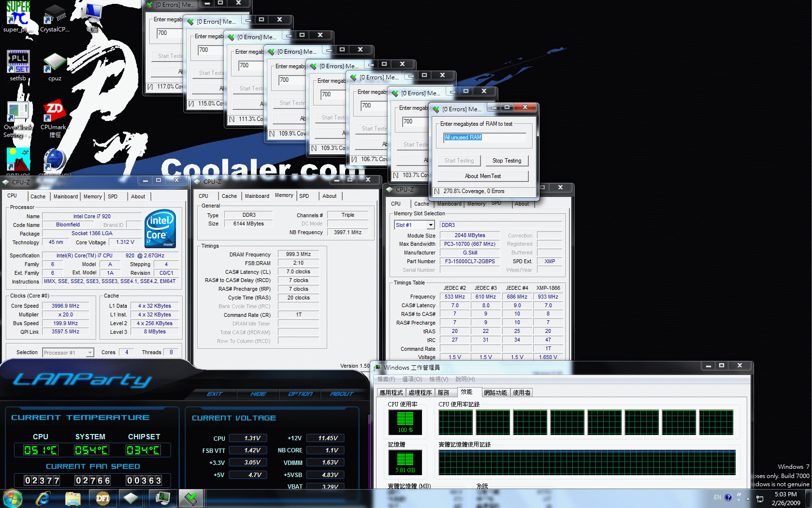Select the 網路功能 tab in Task Manager

(495, 392)
